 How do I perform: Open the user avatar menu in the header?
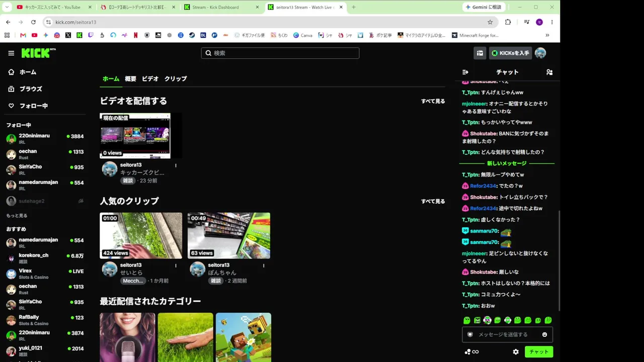point(540,53)
